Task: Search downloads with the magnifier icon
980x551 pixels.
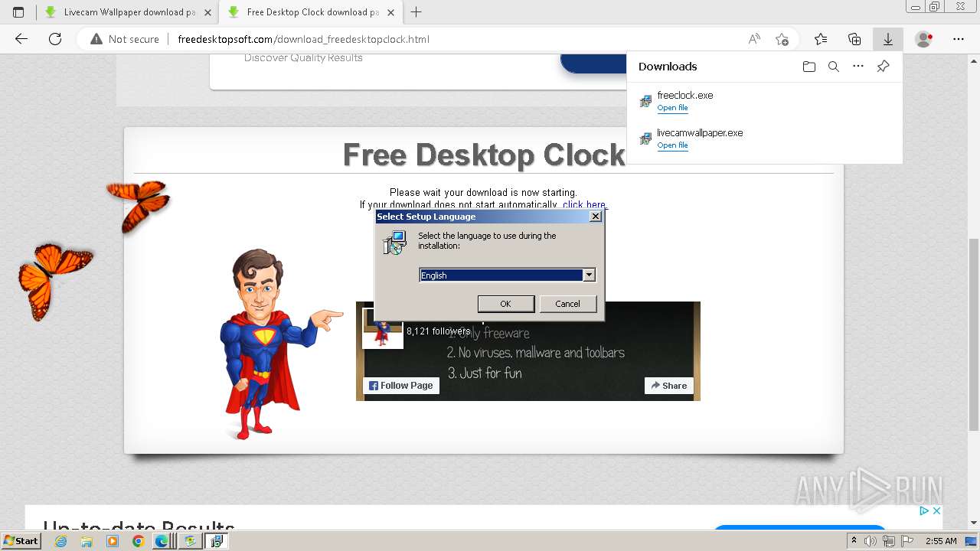Action: (x=834, y=67)
